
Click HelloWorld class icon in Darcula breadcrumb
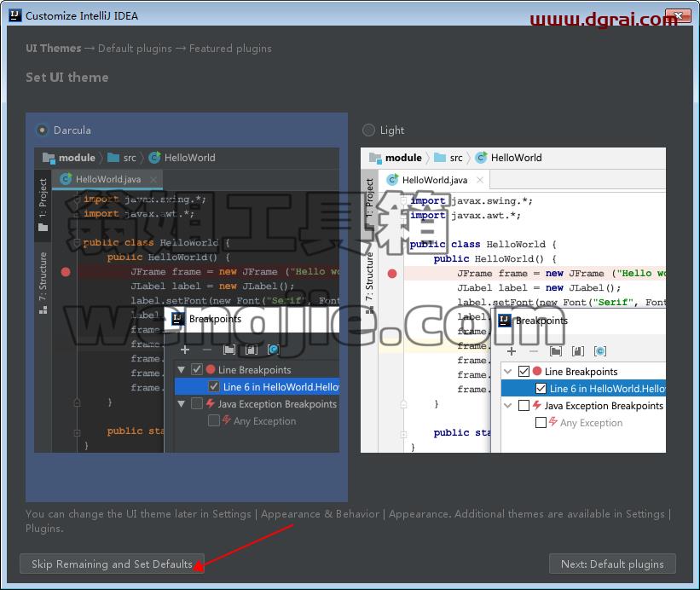[154, 158]
